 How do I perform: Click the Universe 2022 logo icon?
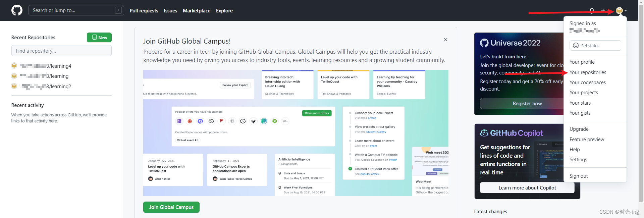[484, 43]
